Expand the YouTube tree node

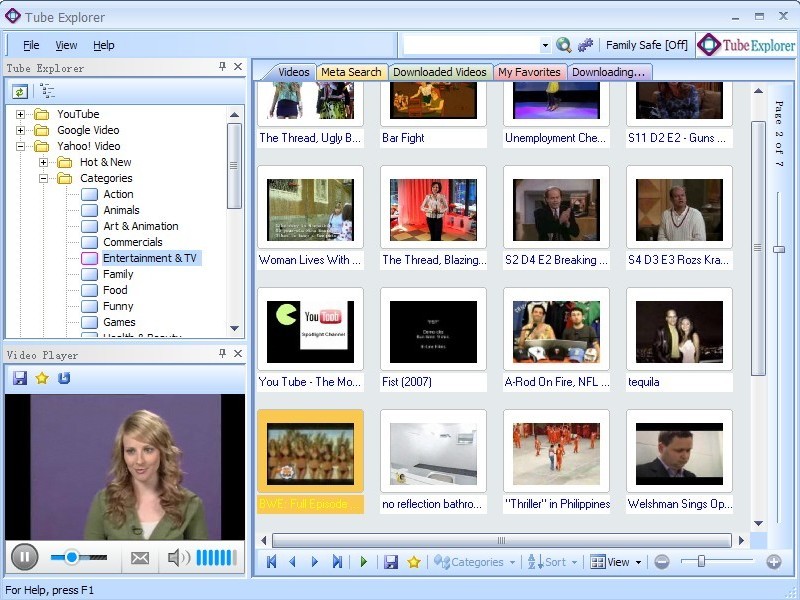[21, 114]
